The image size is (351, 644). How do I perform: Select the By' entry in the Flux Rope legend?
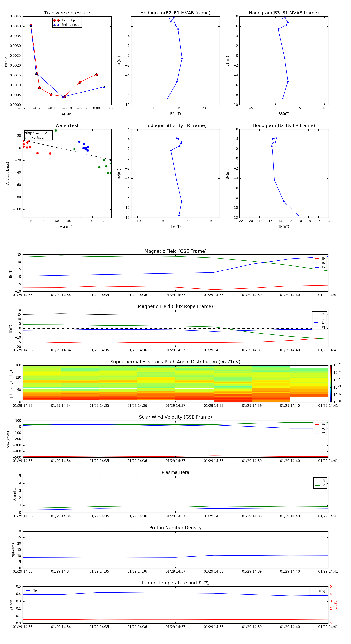[320, 318]
